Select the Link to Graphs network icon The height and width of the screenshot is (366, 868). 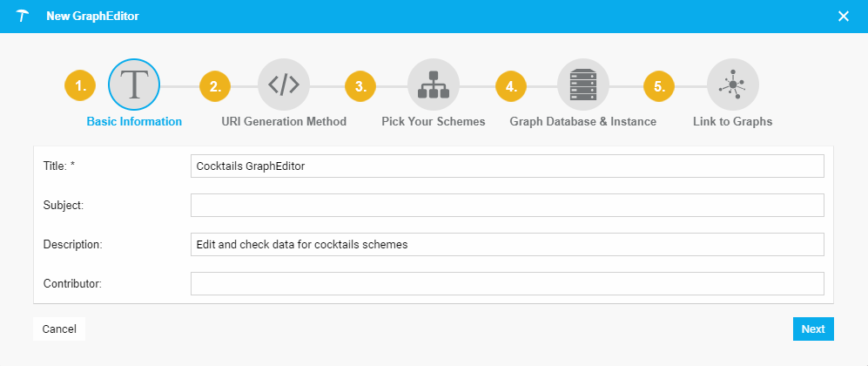pyautogui.click(x=732, y=85)
